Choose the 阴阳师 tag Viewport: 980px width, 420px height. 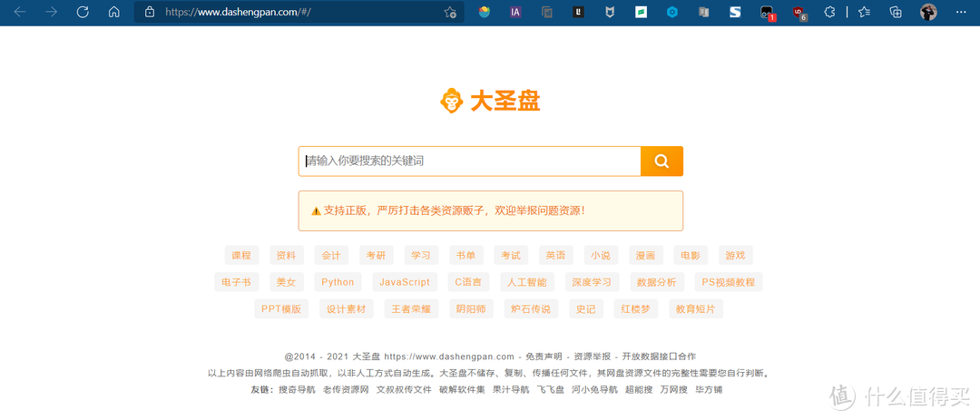coord(471,308)
